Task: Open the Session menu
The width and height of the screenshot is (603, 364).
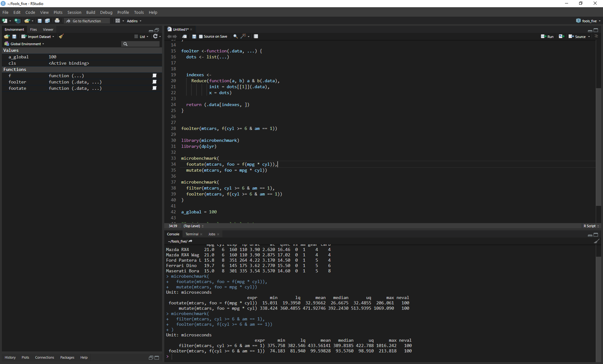Action: (x=74, y=12)
